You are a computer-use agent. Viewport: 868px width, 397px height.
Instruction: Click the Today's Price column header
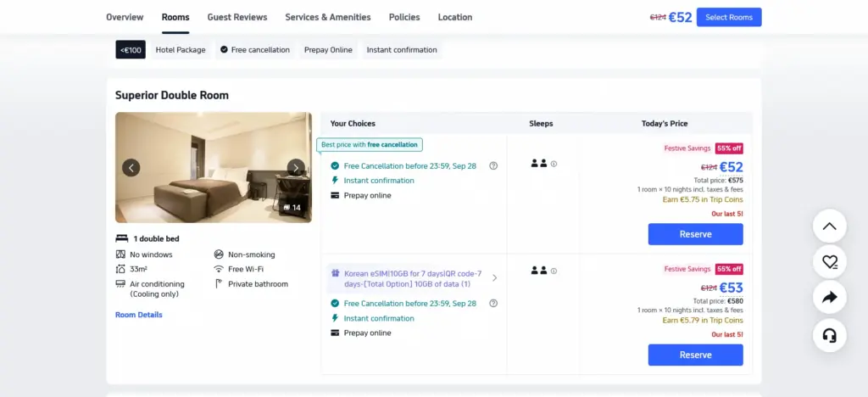point(665,124)
